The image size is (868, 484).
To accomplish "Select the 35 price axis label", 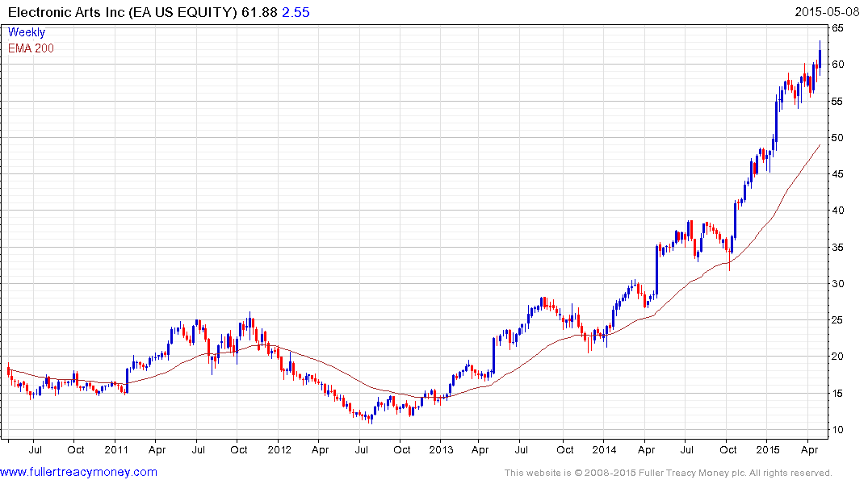I will [x=838, y=248].
